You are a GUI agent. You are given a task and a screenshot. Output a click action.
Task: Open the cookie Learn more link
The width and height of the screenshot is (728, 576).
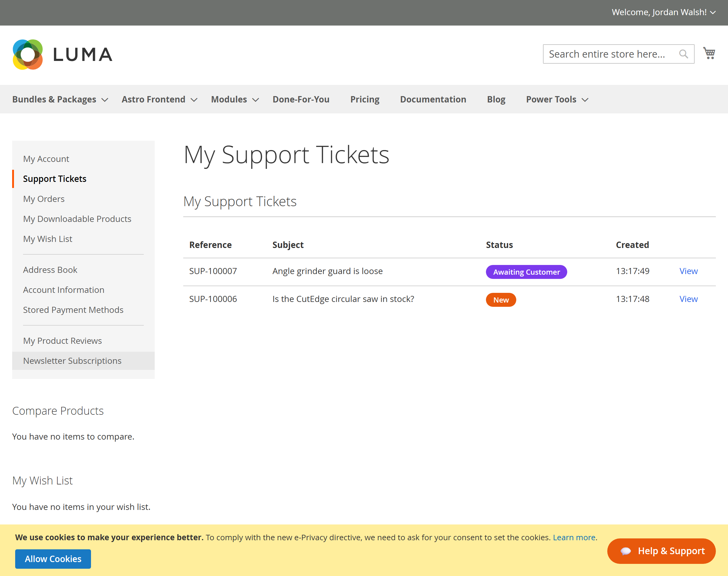point(574,537)
